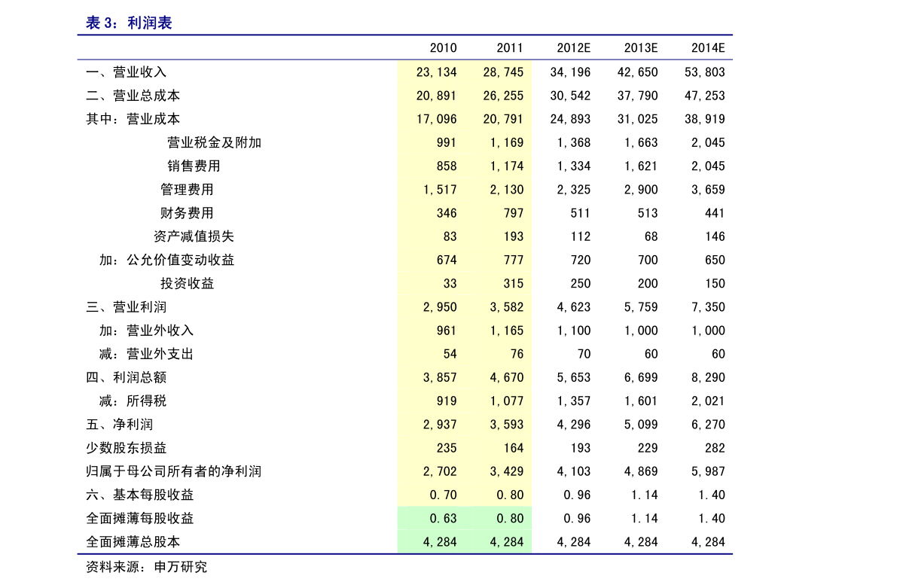Click the 2010 column header
The height and width of the screenshot is (588, 897).
(443, 48)
